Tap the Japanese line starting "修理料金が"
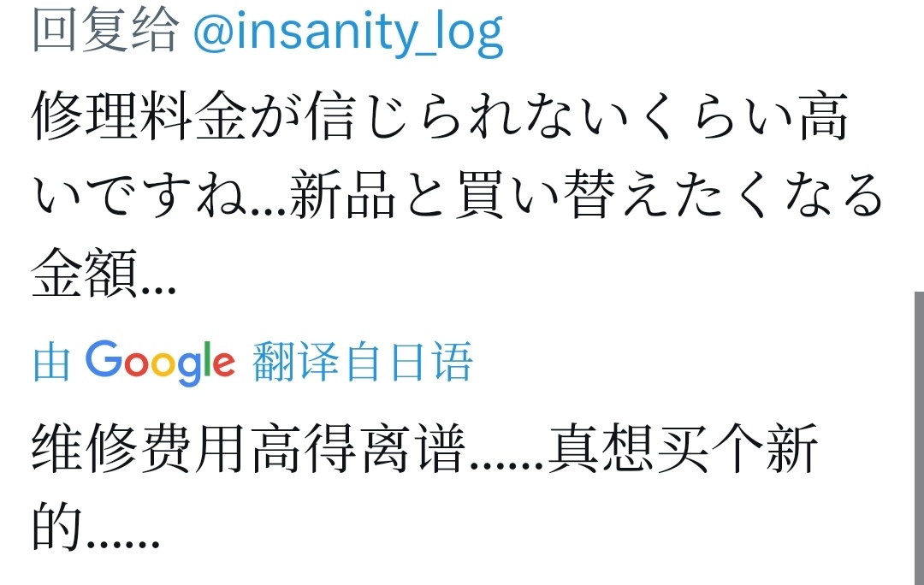The height and width of the screenshot is (585, 924). (x=441, y=118)
